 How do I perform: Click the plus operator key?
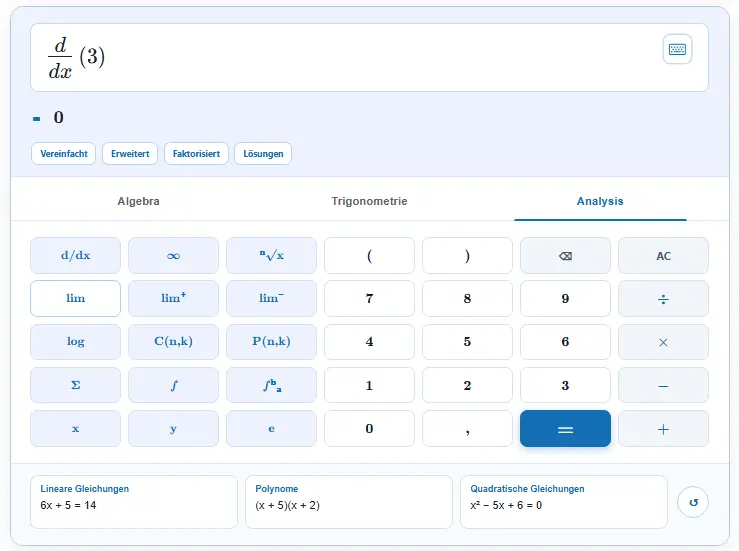[663, 428]
